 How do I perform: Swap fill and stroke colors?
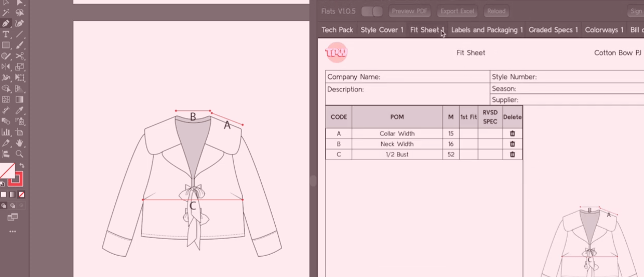pyautogui.click(x=22, y=166)
